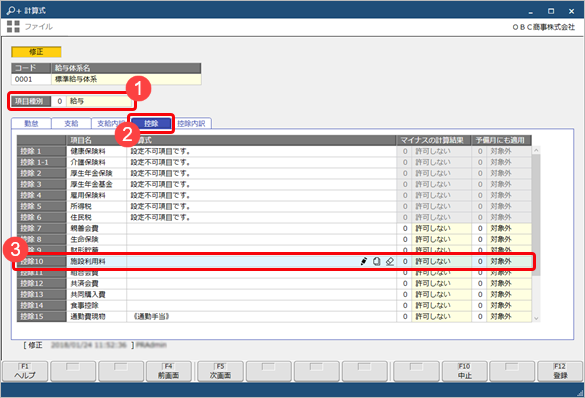Click the F1 ヘルプ button
This screenshot has height=398, width=585.
[25, 372]
